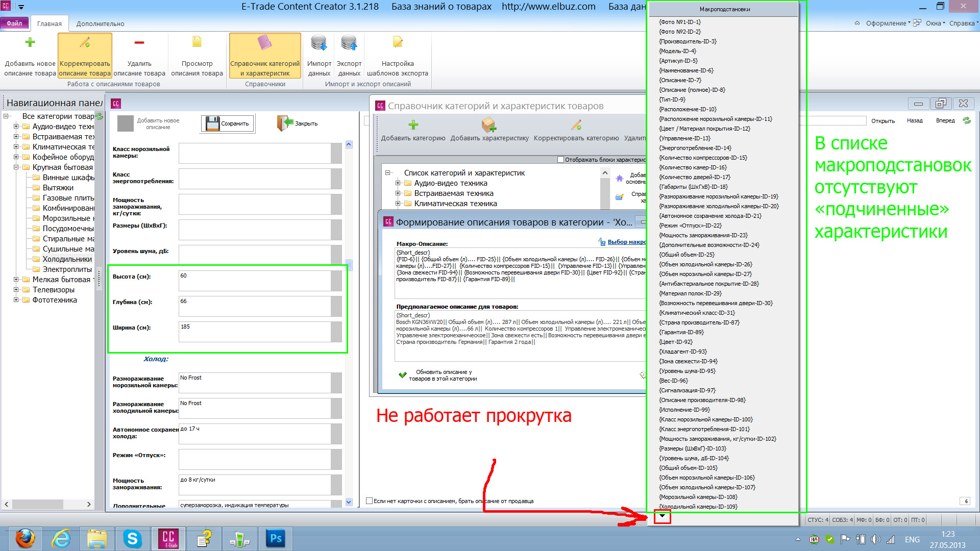The image size is (980, 551).
Task: Click the folder-with-pencil icon in Справочник window
Action: 620,197
